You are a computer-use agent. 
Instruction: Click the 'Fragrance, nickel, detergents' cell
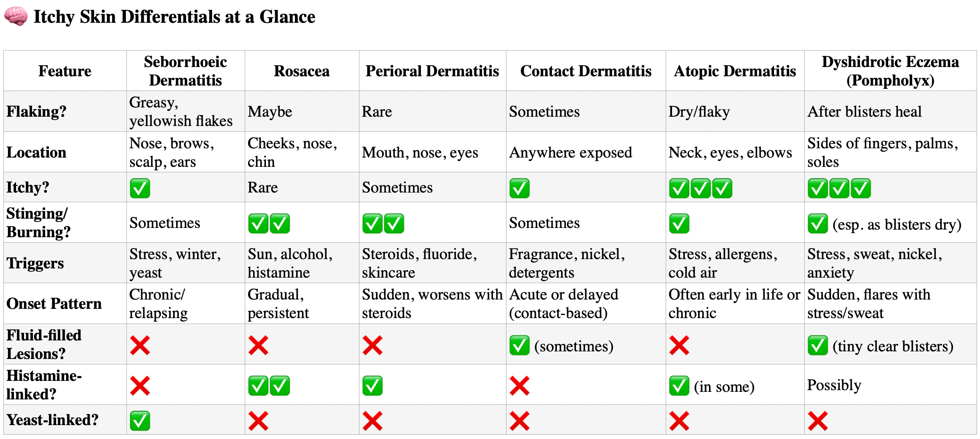pos(586,263)
